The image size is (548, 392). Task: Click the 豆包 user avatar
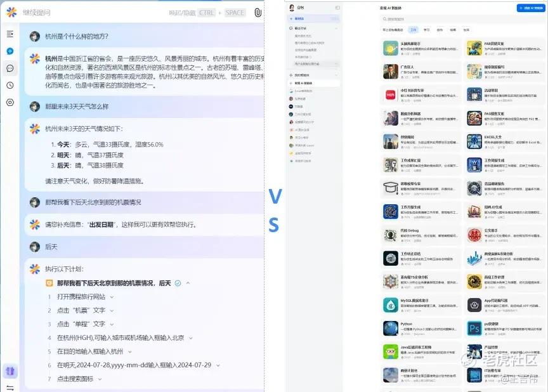point(292,8)
